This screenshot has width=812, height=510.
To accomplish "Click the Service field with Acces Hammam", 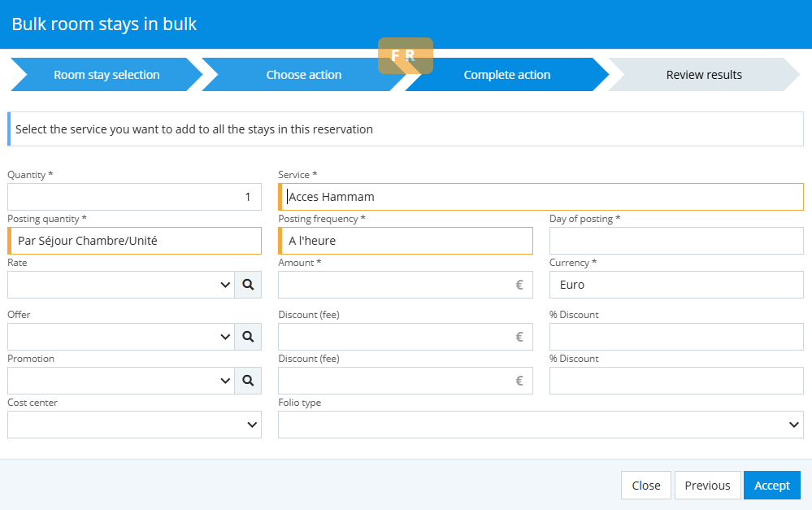I will [541, 197].
